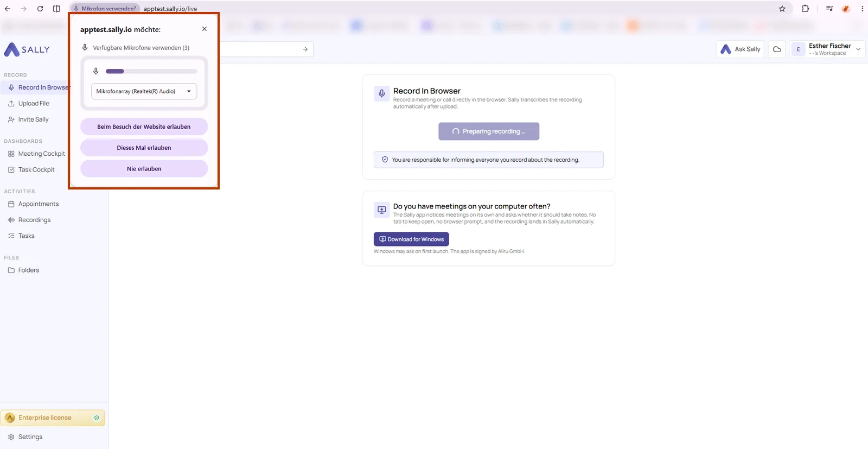
Task: Open Ask Sally assistant
Action: click(x=741, y=49)
